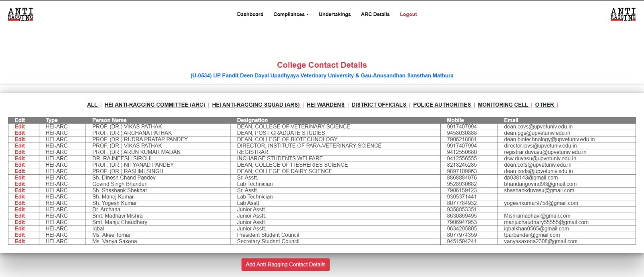Select the District Officials filter

pos(379,105)
